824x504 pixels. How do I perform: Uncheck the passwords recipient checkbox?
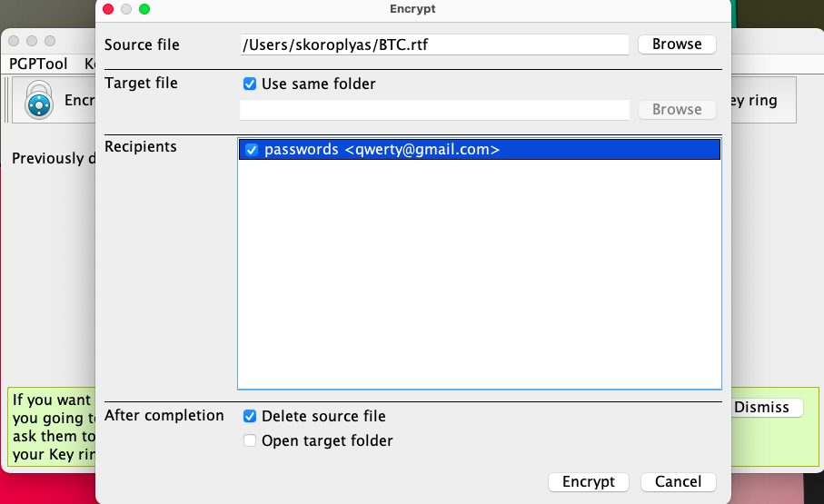tap(253, 150)
